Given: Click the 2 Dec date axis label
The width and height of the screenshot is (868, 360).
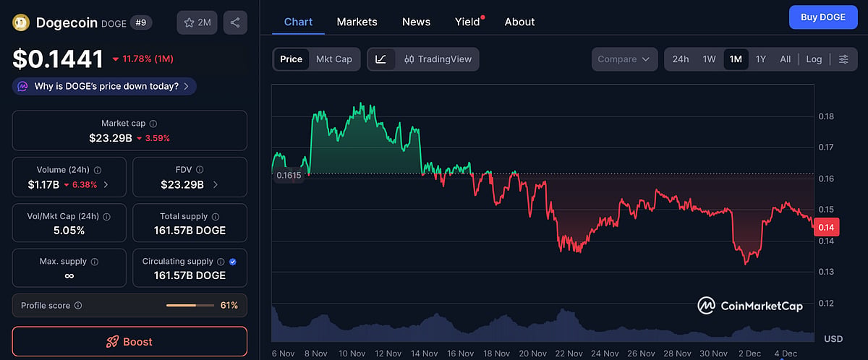Looking at the screenshot, I should click(749, 353).
